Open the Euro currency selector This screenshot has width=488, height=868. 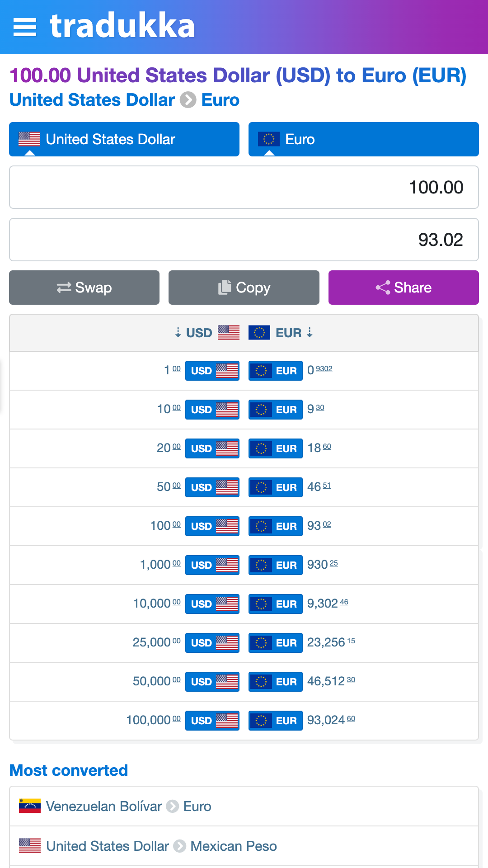[x=364, y=139]
